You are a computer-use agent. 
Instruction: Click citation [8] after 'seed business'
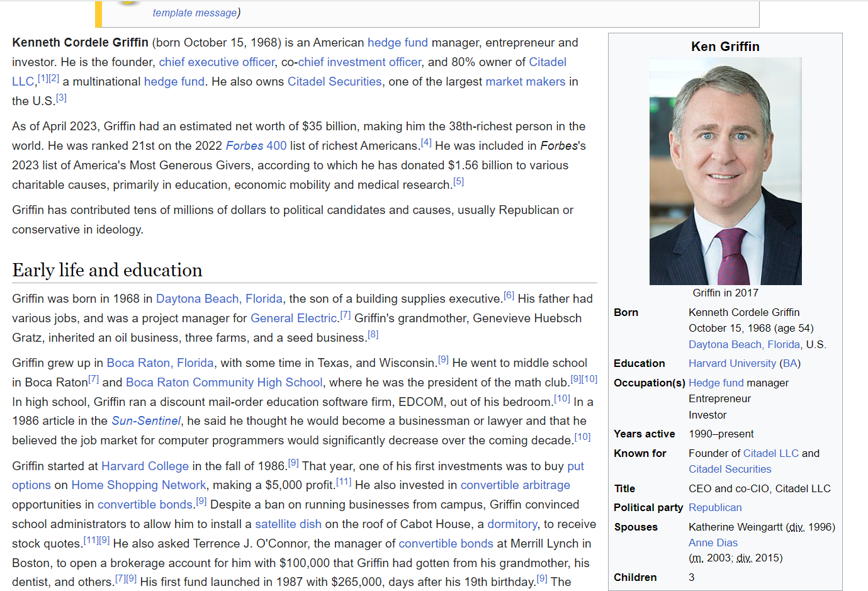point(373,334)
